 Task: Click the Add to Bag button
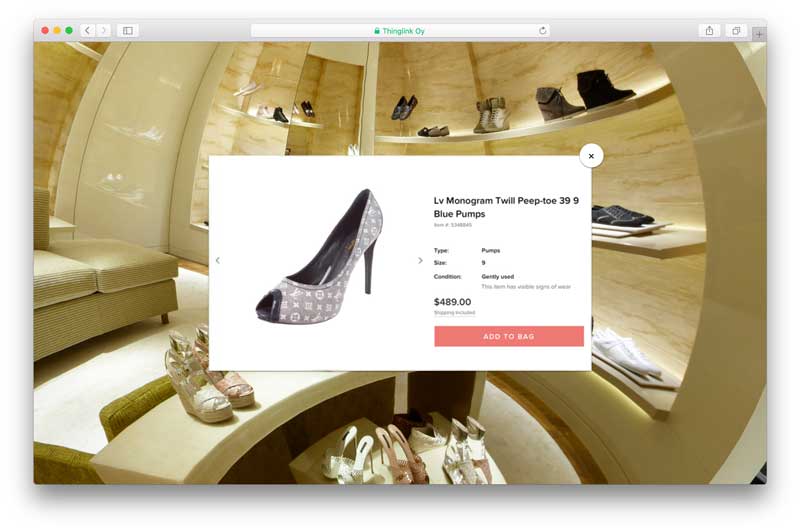coord(508,336)
